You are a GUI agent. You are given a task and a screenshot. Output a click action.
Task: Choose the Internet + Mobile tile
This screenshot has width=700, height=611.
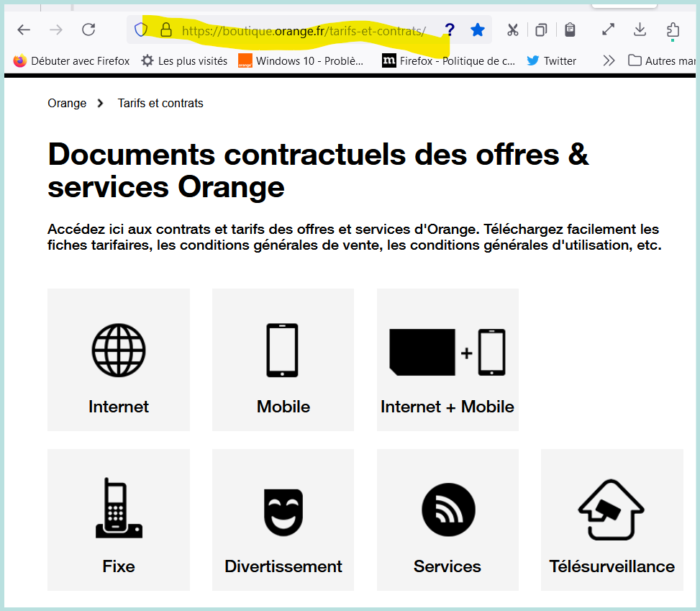tap(447, 360)
